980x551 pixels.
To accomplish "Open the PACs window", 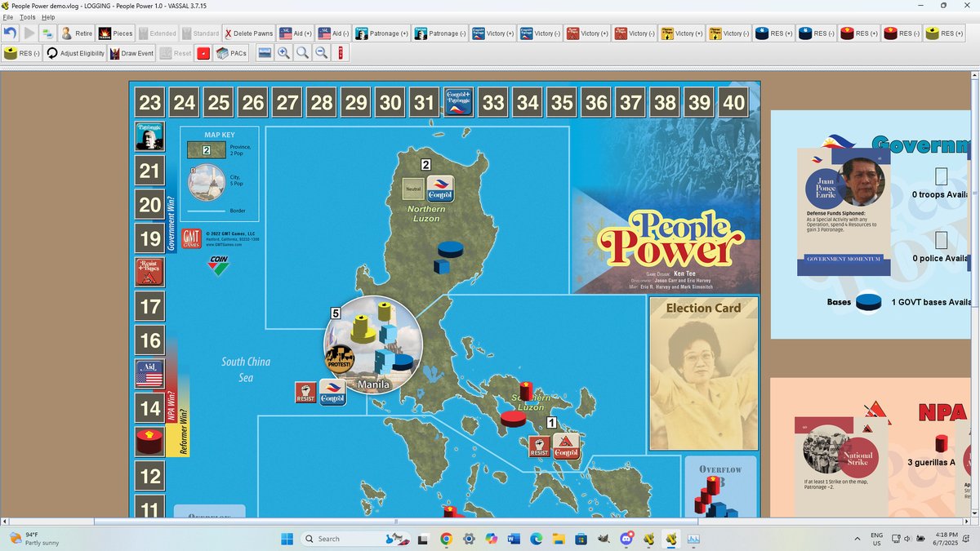I will coord(232,53).
